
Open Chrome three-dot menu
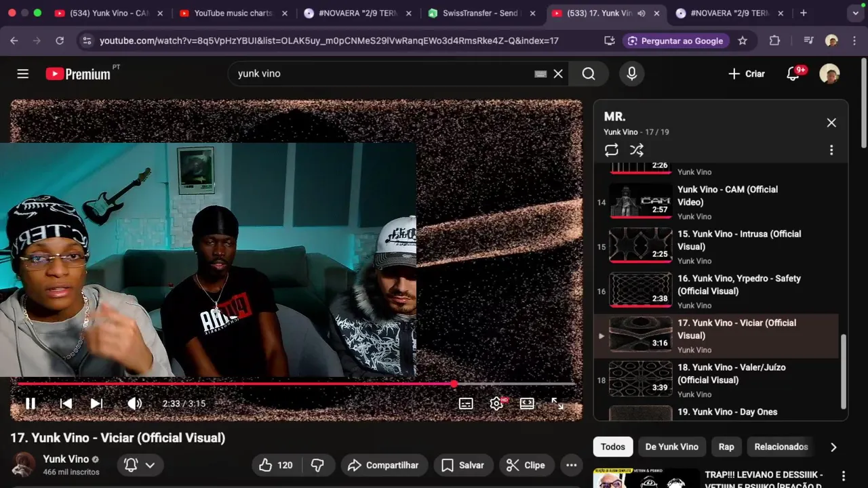coord(854,41)
